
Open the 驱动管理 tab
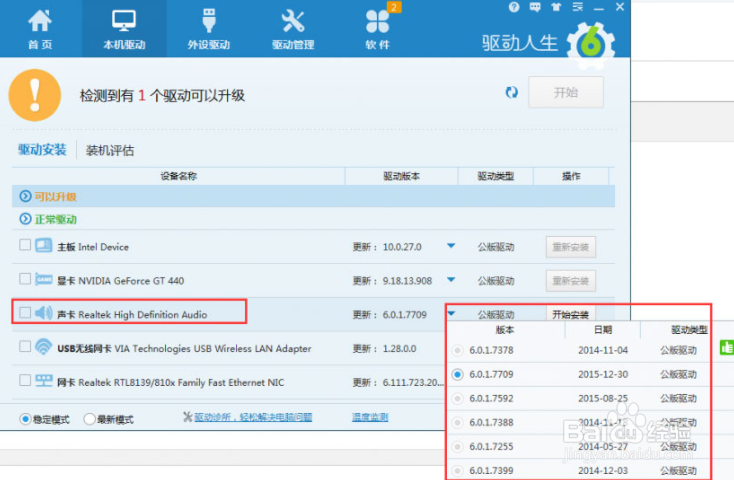coord(293,29)
